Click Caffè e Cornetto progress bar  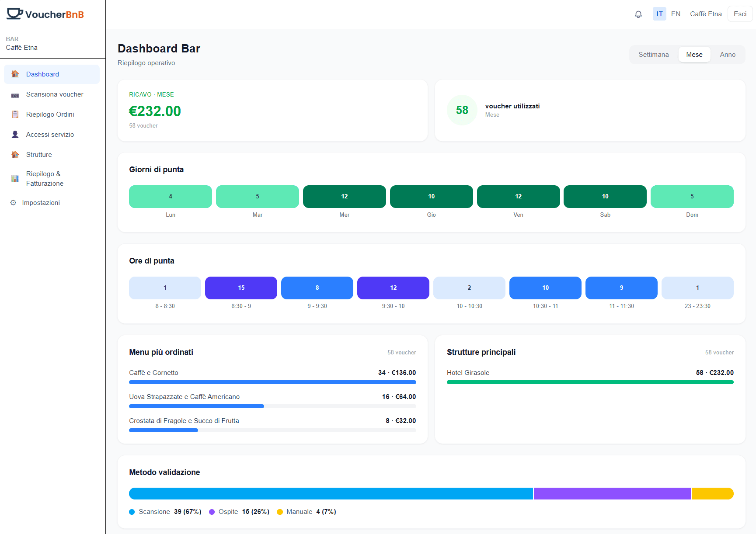coord(272,382)
